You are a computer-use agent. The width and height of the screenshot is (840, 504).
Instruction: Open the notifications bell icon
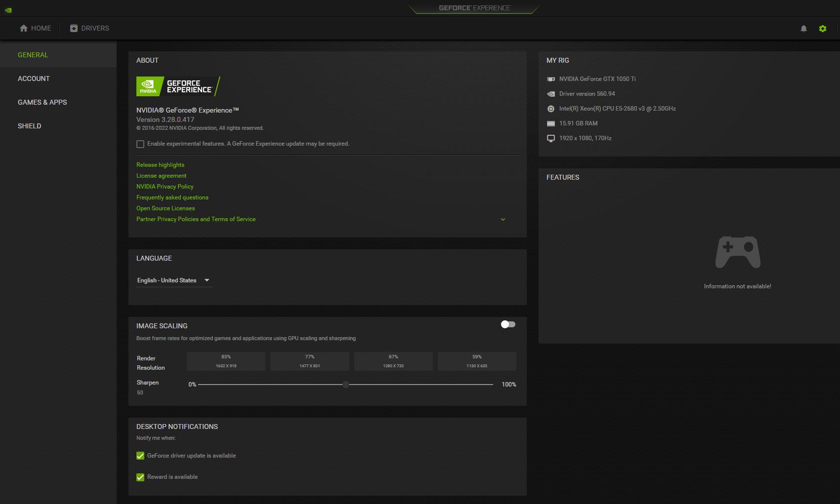[803, 29]
